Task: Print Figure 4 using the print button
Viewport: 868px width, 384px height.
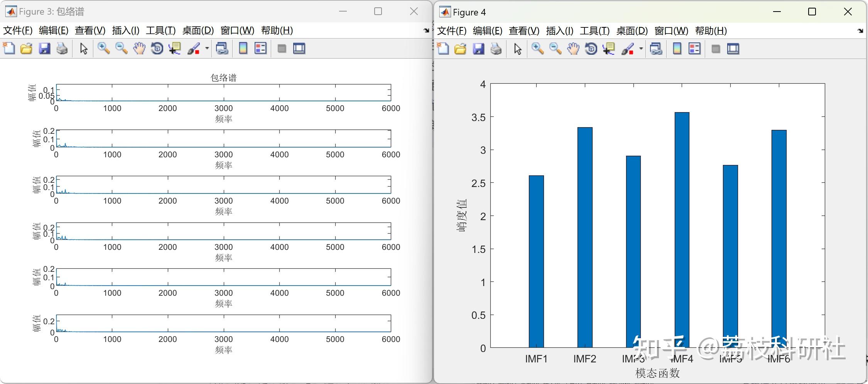Action: pos(496,49)
